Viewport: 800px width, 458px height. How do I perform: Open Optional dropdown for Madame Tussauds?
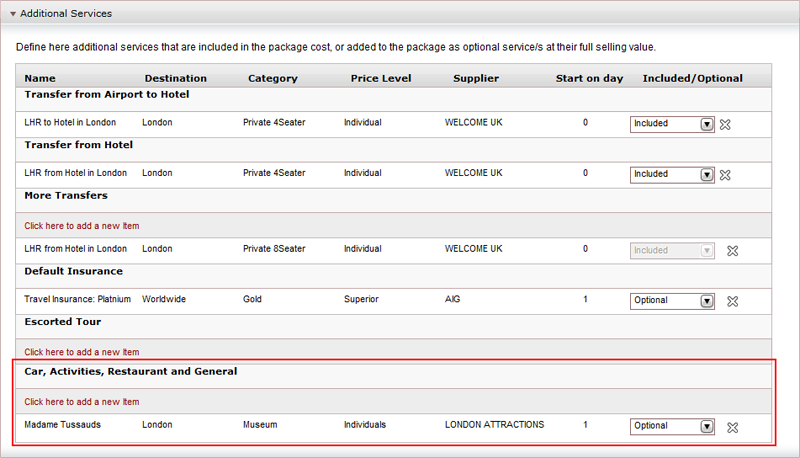(x=672, y=426)
